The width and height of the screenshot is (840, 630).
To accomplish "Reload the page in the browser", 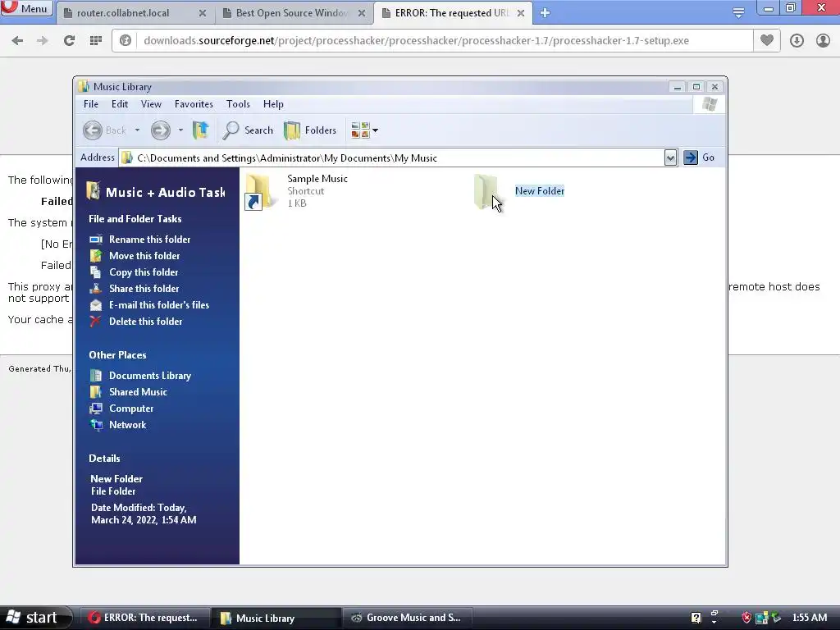I will 69,41.
